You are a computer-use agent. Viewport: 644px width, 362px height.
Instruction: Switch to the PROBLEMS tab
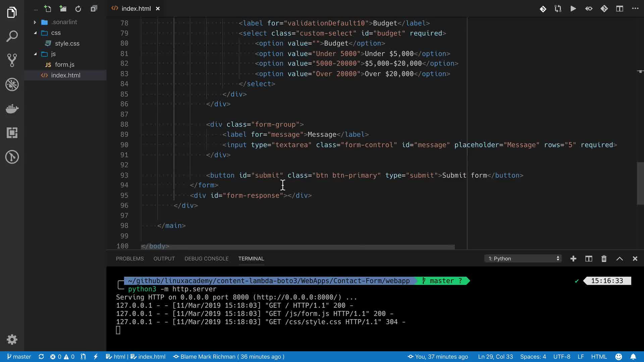(130, 259)
